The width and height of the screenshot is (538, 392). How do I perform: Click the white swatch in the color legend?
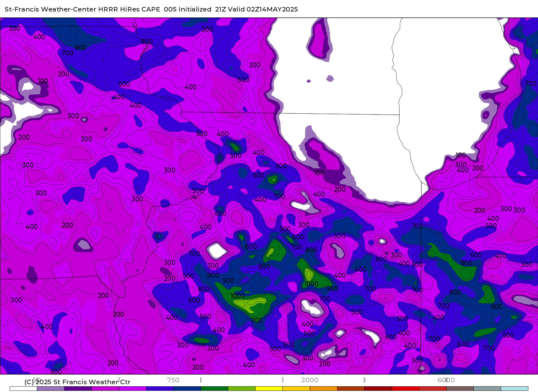point(23,389)
